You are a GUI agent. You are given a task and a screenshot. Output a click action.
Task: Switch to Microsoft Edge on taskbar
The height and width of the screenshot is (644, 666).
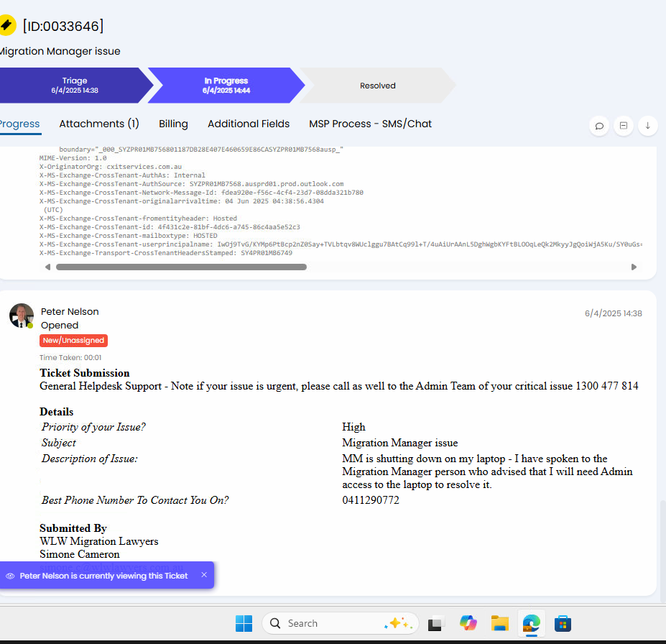tap(532, 623)
